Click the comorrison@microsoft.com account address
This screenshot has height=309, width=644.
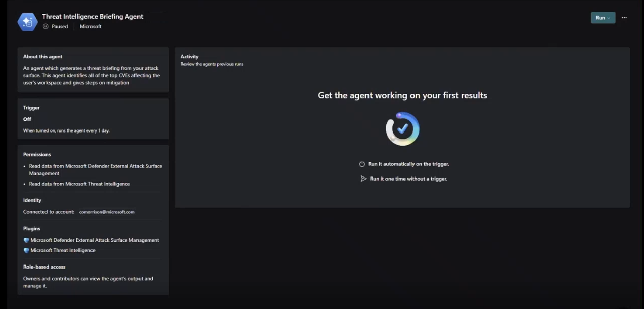107,212
